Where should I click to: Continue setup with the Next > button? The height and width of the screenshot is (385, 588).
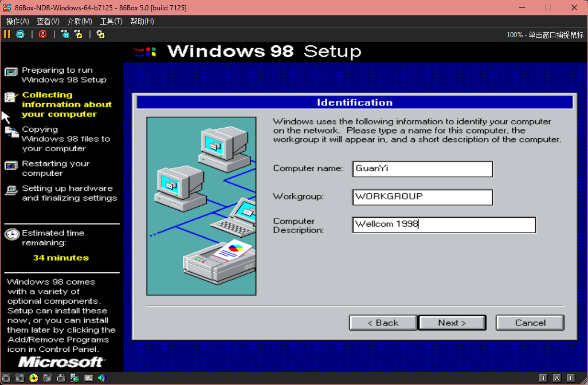(452, 323)
